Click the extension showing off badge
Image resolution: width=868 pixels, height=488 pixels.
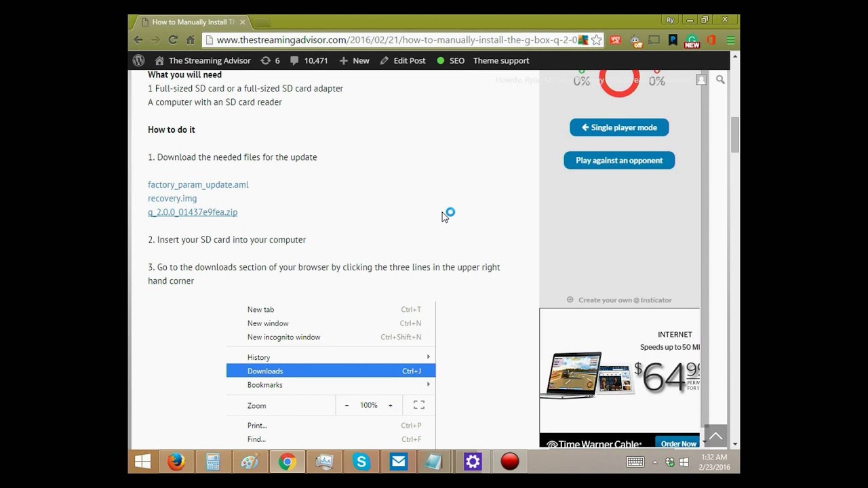[635, 41]
